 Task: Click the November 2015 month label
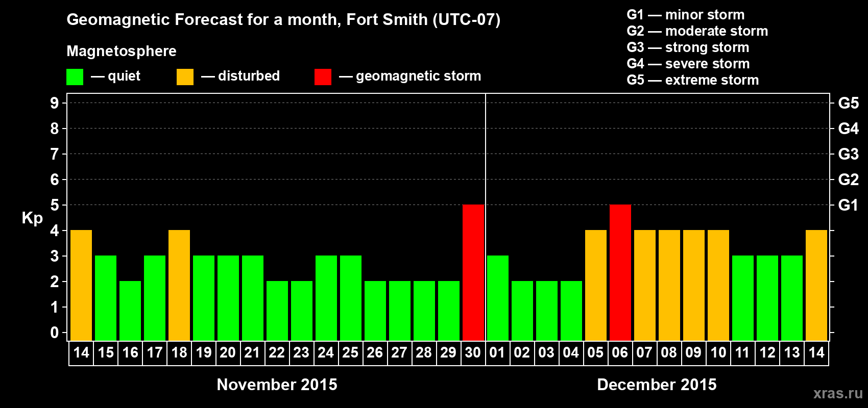pyautogui.click(x=277, y=385)
